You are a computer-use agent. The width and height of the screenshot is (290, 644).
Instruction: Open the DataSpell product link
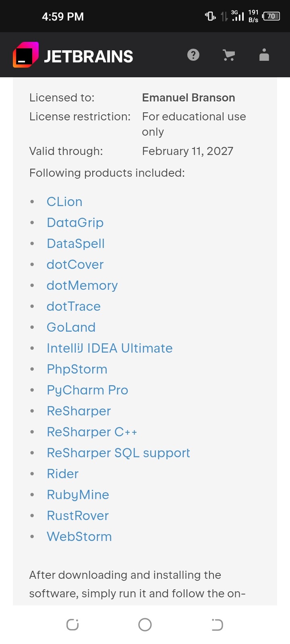[x=76, y=244]
